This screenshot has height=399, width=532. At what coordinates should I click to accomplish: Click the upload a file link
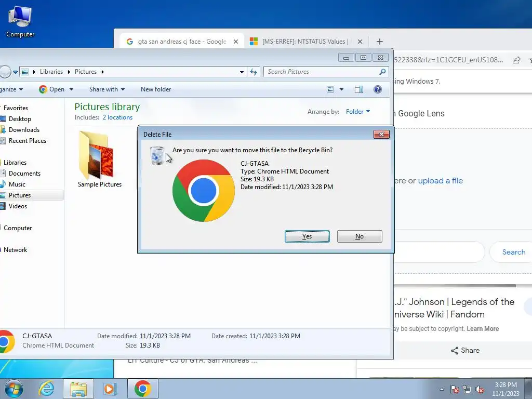[x=440, y=180]
